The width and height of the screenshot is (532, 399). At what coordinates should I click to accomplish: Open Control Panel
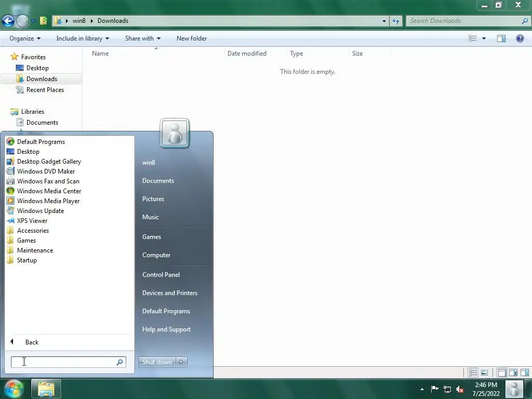pos(161,275)
